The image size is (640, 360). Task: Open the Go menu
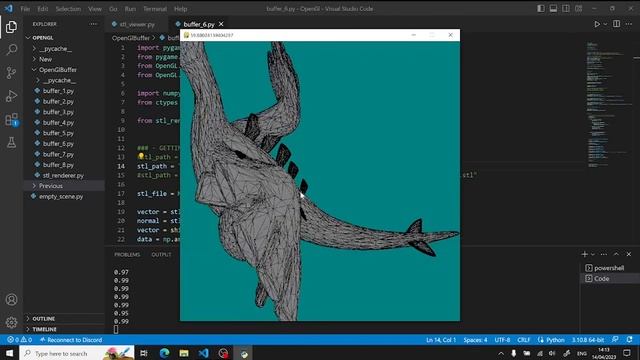113,9
